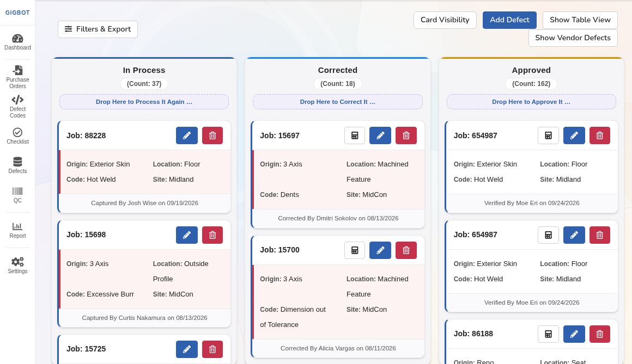
Task: Edit Job 15698 with the pencil icon
Action: click(x=187, y=235)
